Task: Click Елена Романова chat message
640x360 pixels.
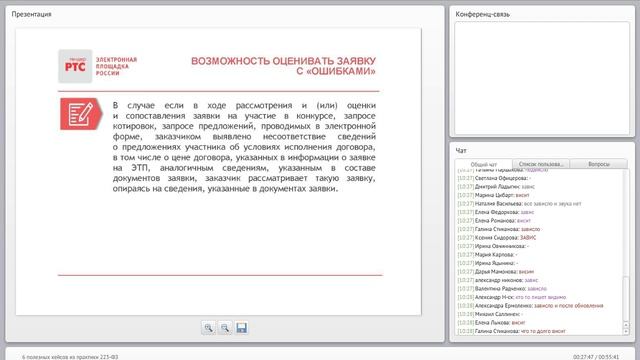Action: click(494, 221)
